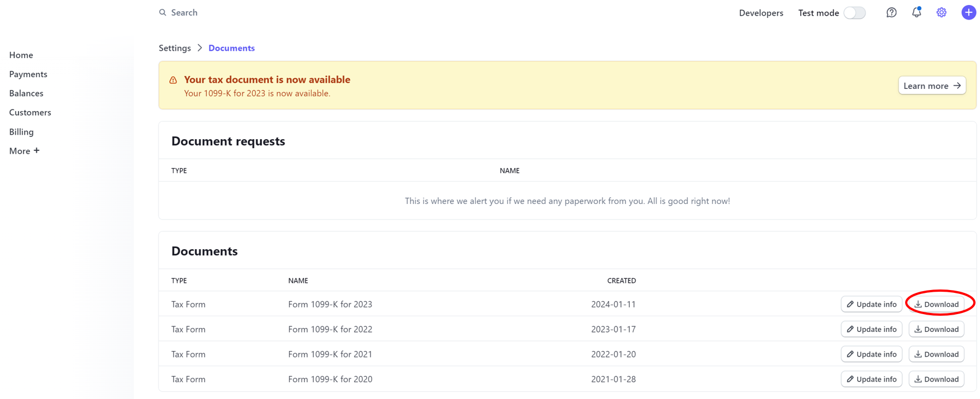Update info for 2022 tax form

pos(871,329)
